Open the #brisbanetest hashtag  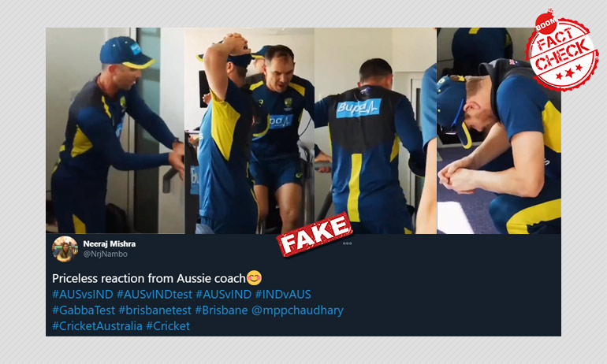[155, 310]
